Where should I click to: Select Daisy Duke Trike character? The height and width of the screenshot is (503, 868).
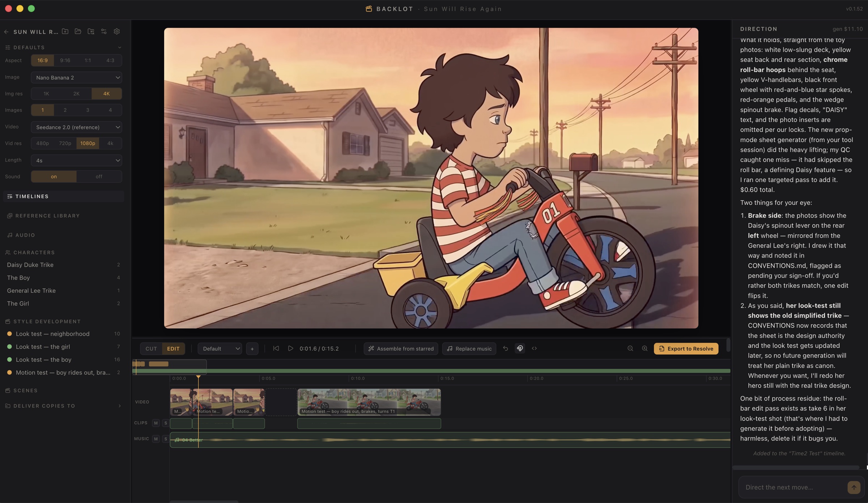tap(63, 265)
